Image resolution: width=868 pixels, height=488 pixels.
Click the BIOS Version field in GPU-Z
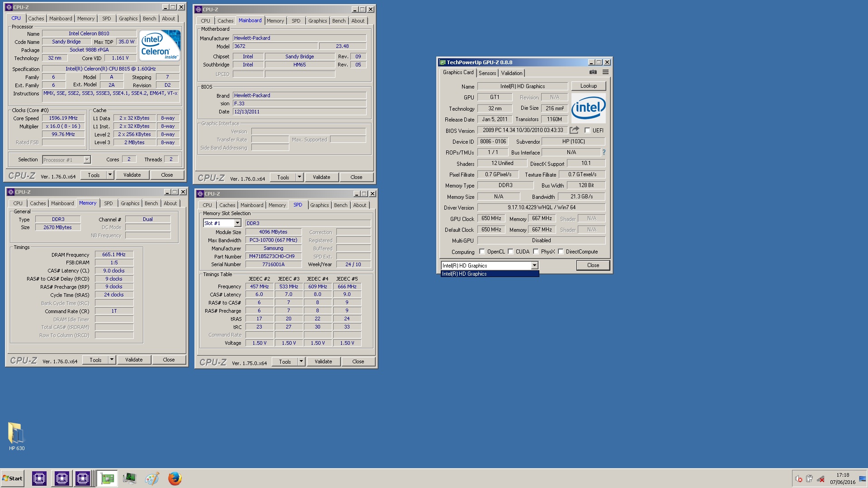[x=522, y=130]
